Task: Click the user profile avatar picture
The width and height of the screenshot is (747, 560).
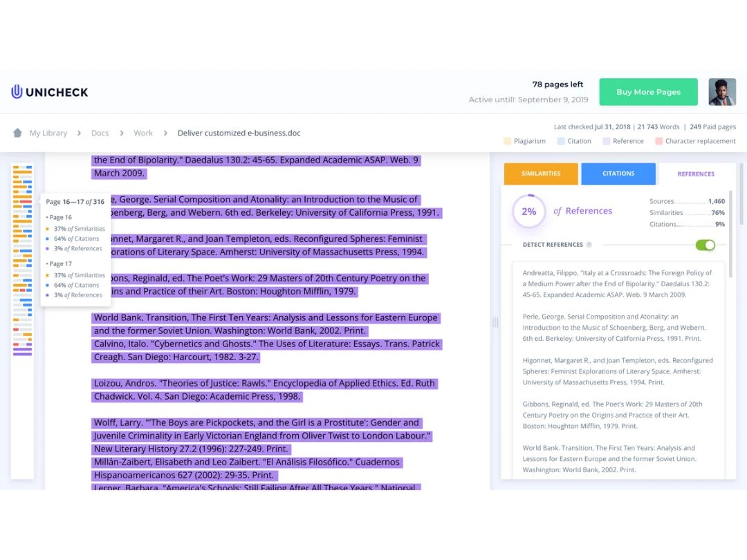Action: point(722,91)
